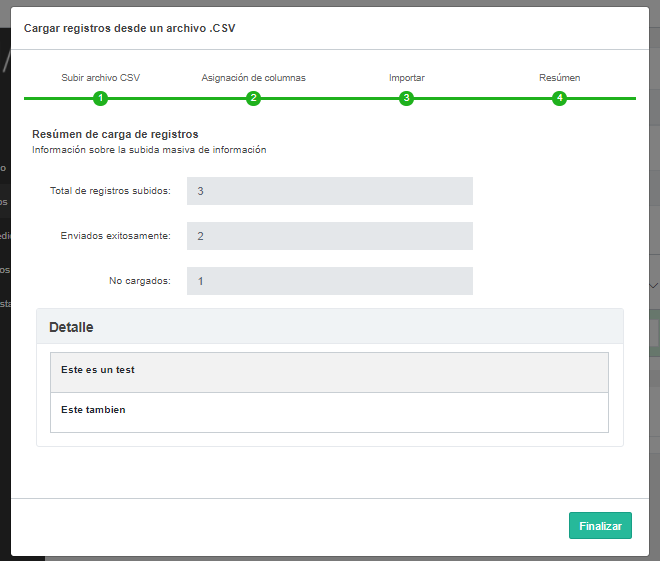This screenshot has height=561, width=660.
Task: Click 'No cargados:' label
Action: (x=140, y=281)
